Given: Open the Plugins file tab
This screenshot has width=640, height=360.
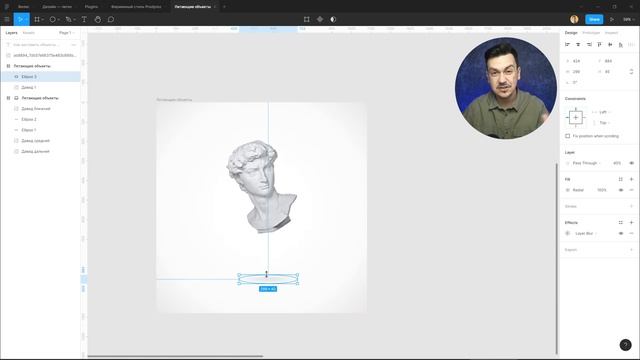Looking at the screenshot, I should coord(91,7).
